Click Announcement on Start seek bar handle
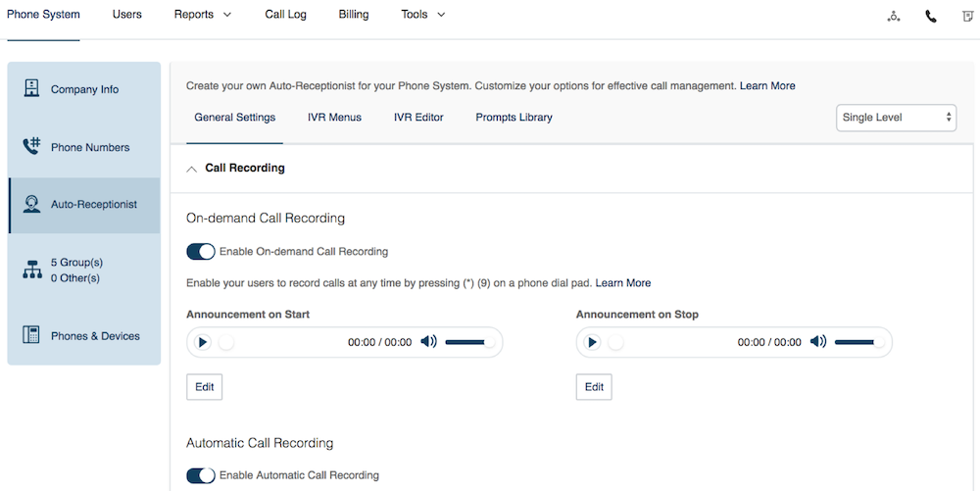The height and width of the screenshot is (491, 980). (x=226, y=342)
